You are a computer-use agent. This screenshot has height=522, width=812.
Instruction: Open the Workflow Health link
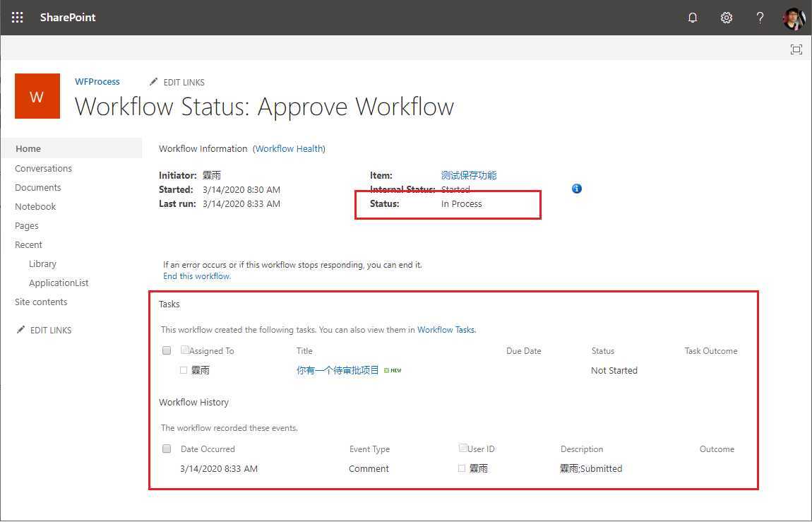(x=289, y=148)
